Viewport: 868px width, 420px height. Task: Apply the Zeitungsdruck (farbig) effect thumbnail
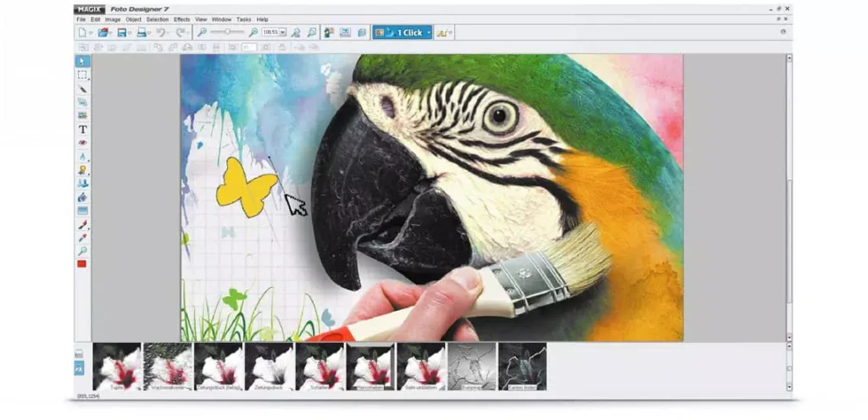tap(219, 367)
